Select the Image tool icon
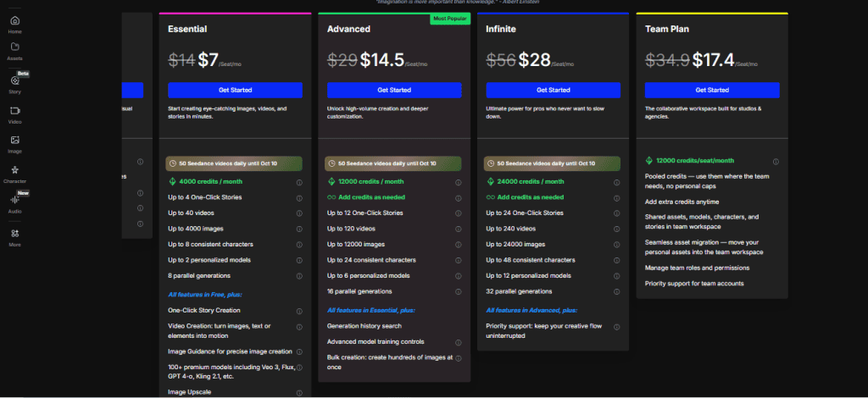The width and height of the screenshot is (868, 398). click(x=15, y=141)
